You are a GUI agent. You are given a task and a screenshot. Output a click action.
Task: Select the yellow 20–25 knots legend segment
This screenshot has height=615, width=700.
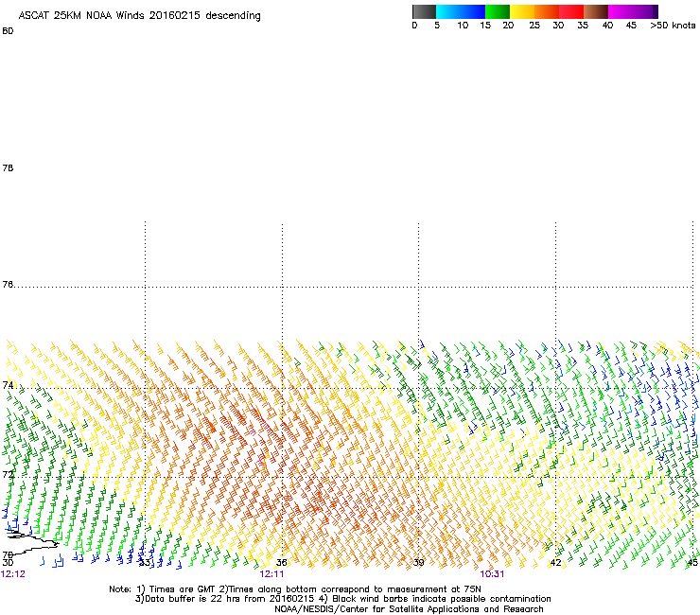click(522, 11)
